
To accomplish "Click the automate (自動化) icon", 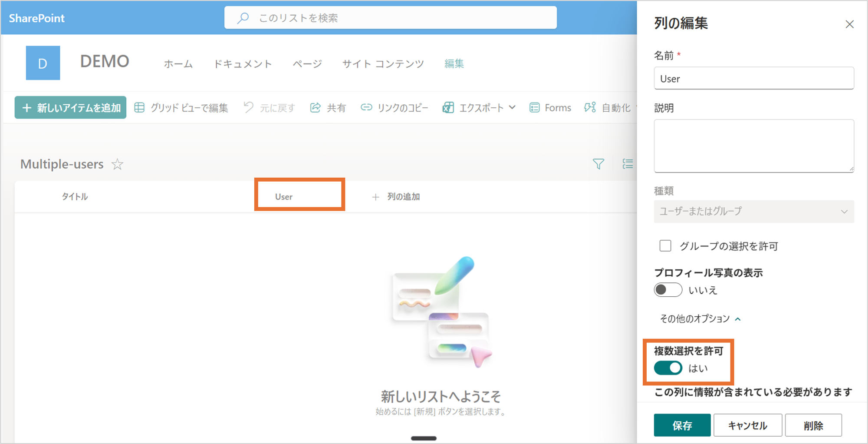I will pos(590,108).
